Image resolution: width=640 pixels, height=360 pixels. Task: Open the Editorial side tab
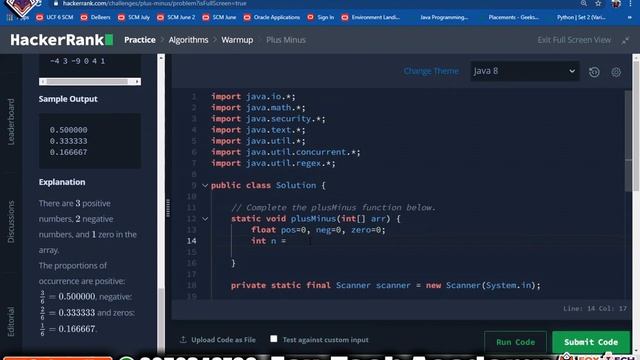(x=11, y=322)
